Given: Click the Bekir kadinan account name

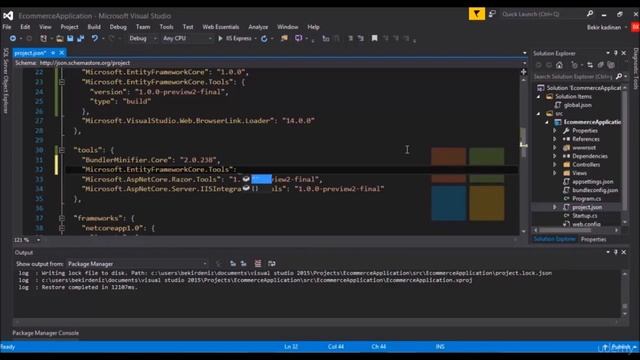Looking at the screenshot, I should click(604, 27).
